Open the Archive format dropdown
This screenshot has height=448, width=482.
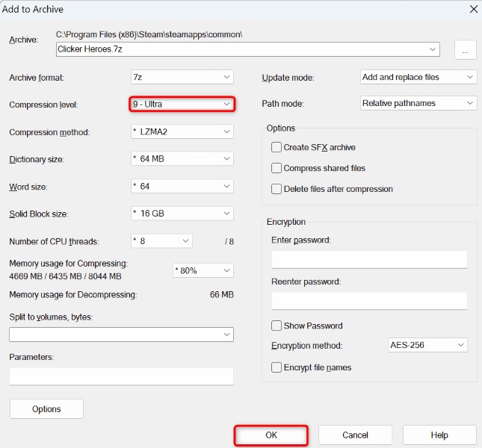coord(182,77)
